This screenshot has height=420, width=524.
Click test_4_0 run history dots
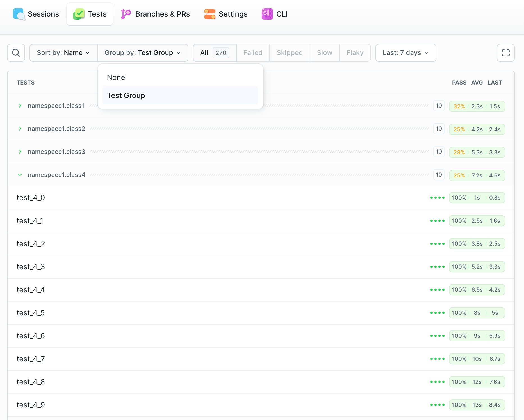tap(437, 198)
